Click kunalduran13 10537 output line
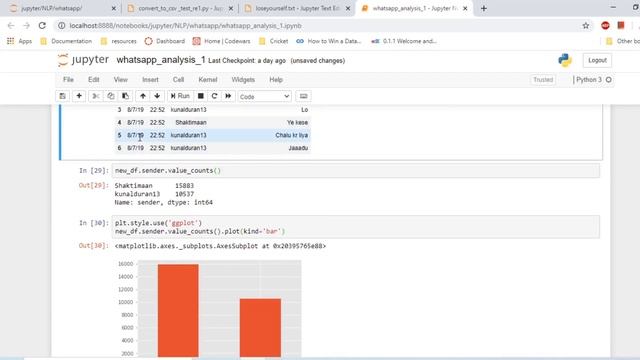640x360 pixels. (x=154, y=194)
